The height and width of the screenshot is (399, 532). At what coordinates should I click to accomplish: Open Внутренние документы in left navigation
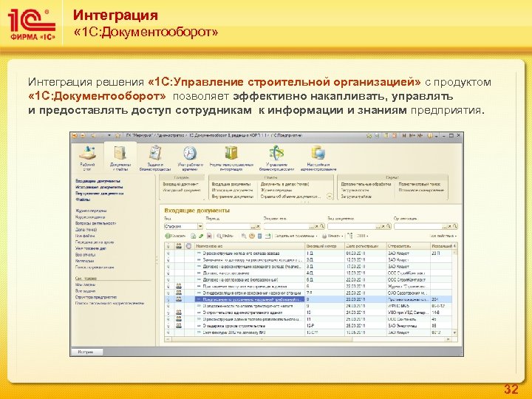tap(100, 194)
